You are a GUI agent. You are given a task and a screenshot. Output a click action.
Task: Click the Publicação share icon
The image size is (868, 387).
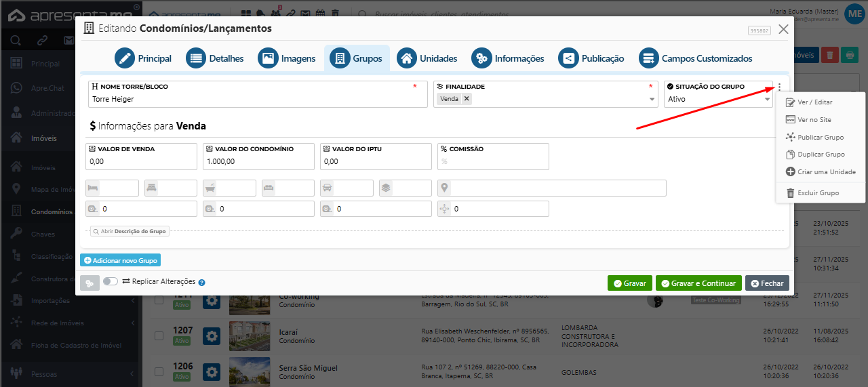click(x=568, y=58)
